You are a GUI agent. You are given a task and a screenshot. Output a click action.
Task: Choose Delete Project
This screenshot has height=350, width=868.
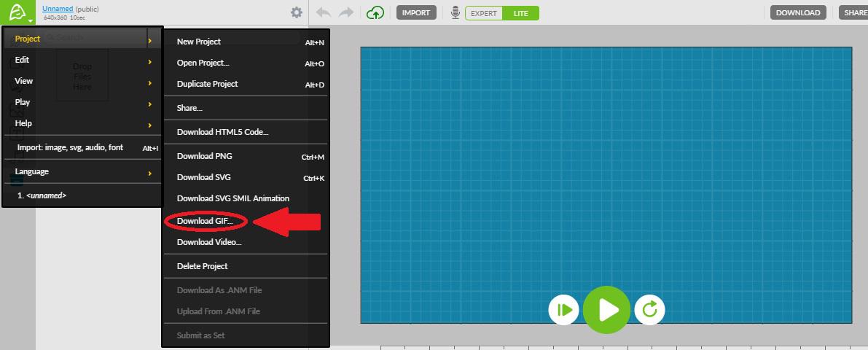245,266
